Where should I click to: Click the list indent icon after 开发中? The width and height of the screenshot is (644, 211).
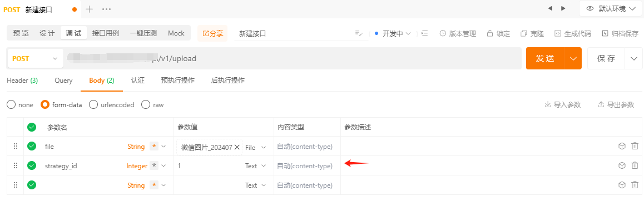tap(425, 34)
